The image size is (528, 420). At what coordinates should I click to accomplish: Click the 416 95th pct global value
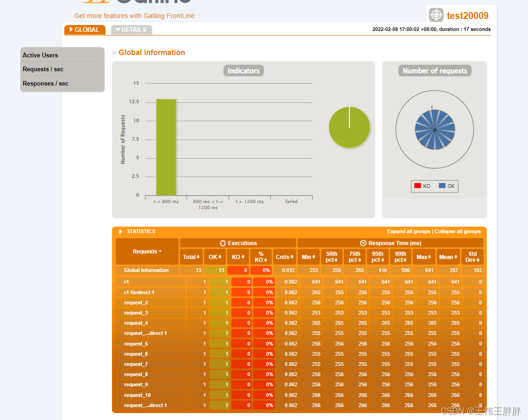click(383, 270)
